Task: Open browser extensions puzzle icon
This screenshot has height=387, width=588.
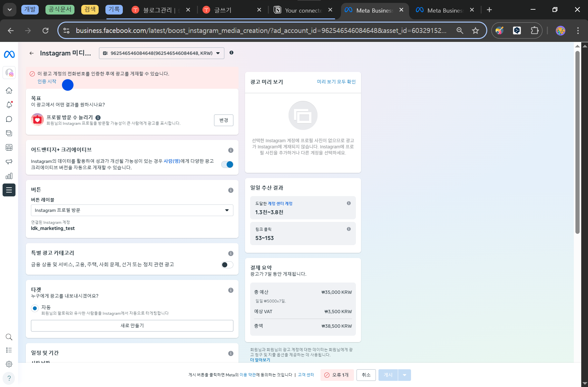Action: tap(534, 31)
